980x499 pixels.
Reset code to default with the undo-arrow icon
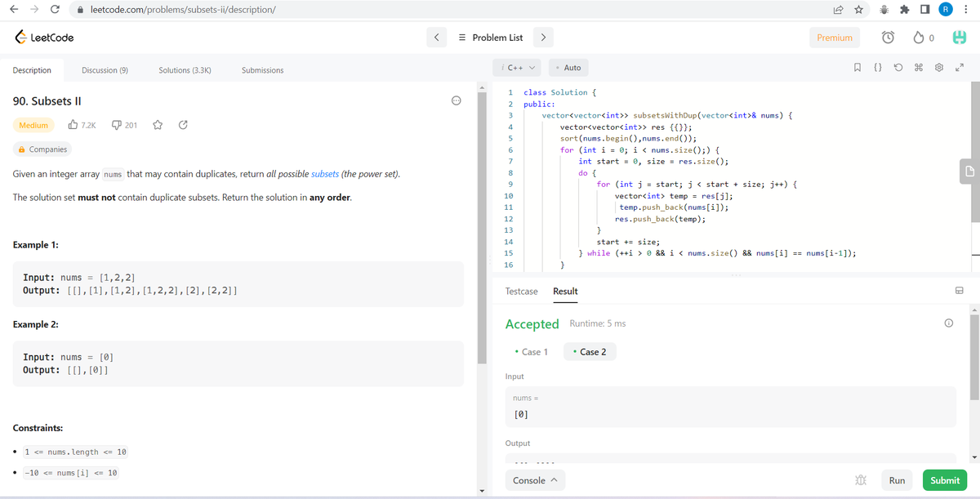click(898, 68)
